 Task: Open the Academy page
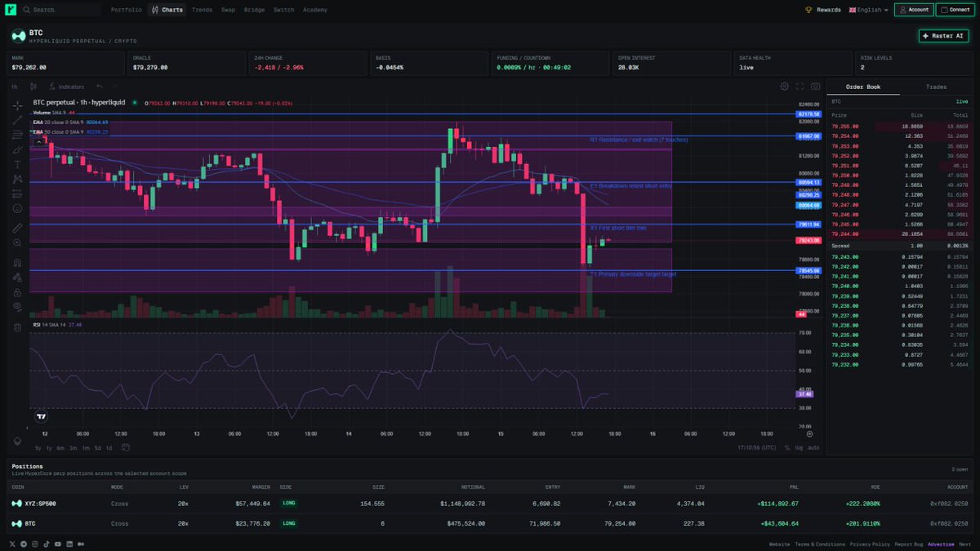tap(314, 10)
